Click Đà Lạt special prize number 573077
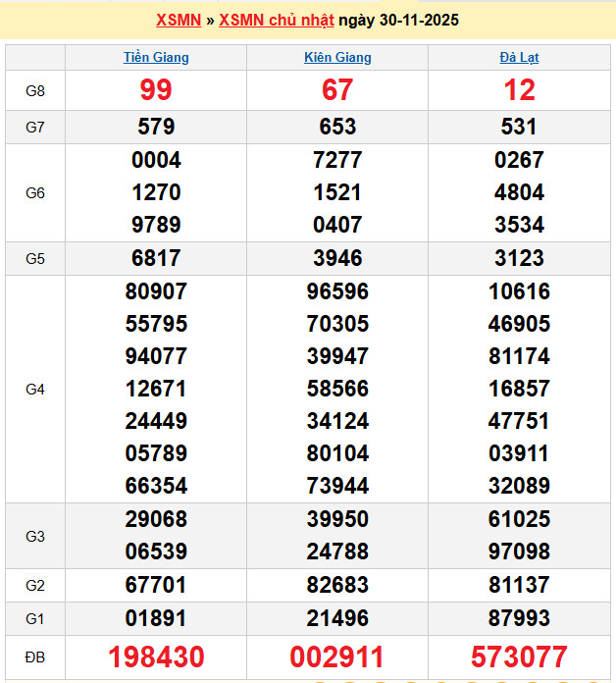The width and height of the screenshot is (616, 683). pyautogui.click(x=519, y=657)
